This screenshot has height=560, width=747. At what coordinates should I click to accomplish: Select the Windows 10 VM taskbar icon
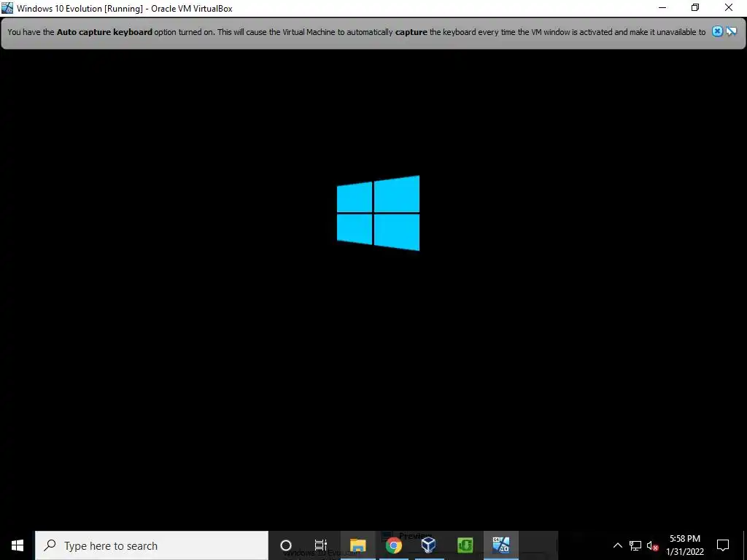click(x=500, y=545)
